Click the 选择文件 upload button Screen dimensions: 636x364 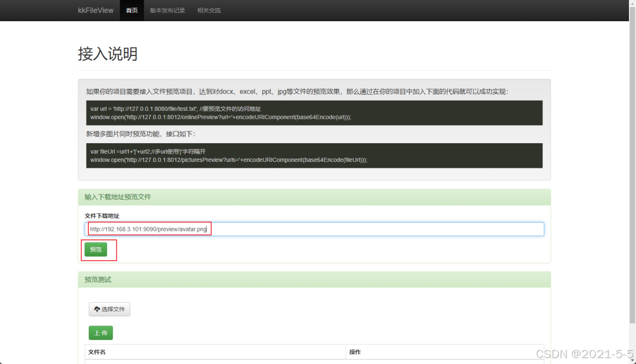(x=110, y=309)
